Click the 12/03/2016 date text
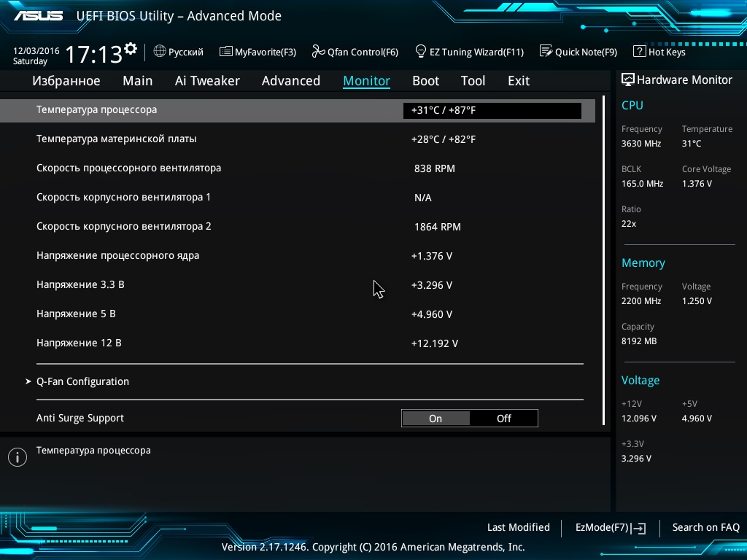Viewport: 747px width, 560px height. [36, 50]
